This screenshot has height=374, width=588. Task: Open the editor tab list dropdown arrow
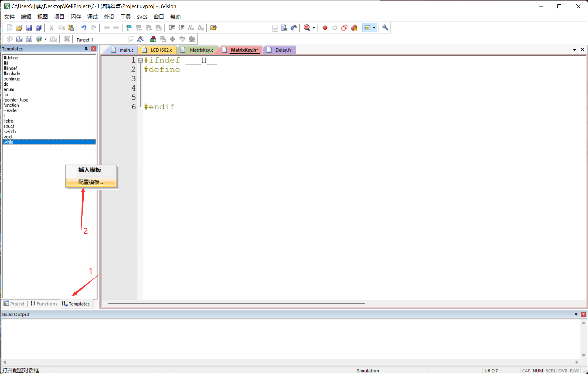[x=574, y=50]
